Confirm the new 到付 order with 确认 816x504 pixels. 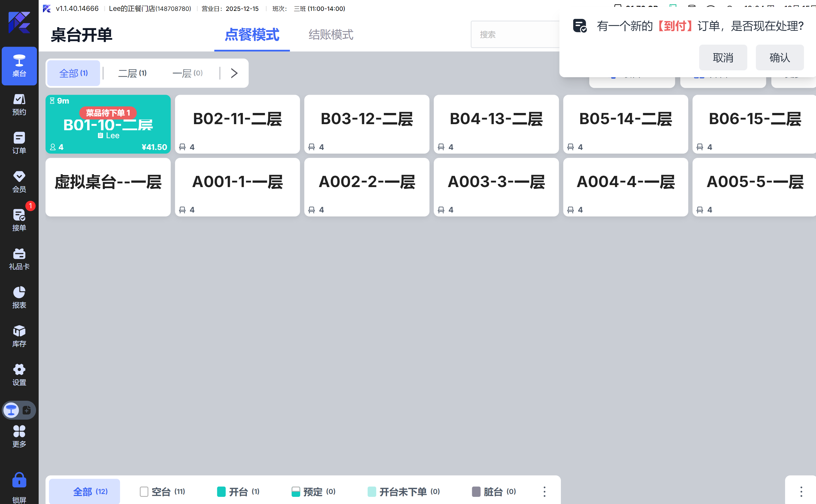tap(779, 58)
